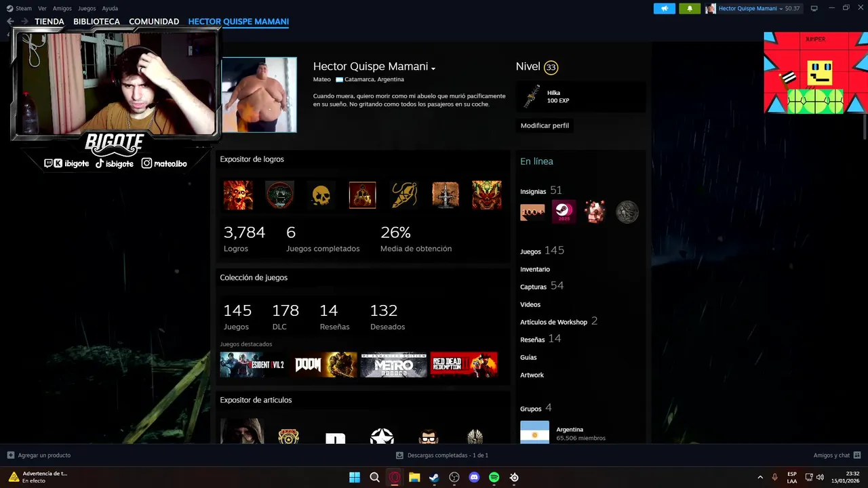Go to the TIENDA tab
Screen dimensions: 868x488
(x=50, y=22)
